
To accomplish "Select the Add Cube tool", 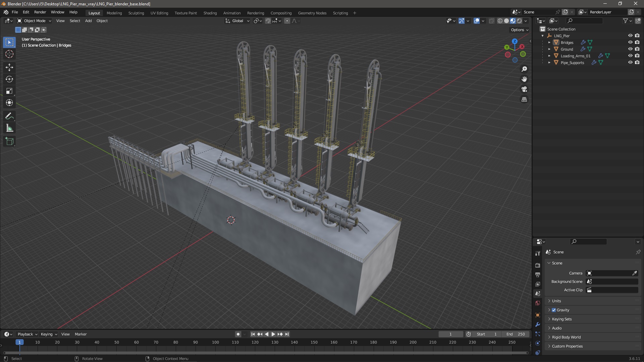I will click(x=9, y=141).
